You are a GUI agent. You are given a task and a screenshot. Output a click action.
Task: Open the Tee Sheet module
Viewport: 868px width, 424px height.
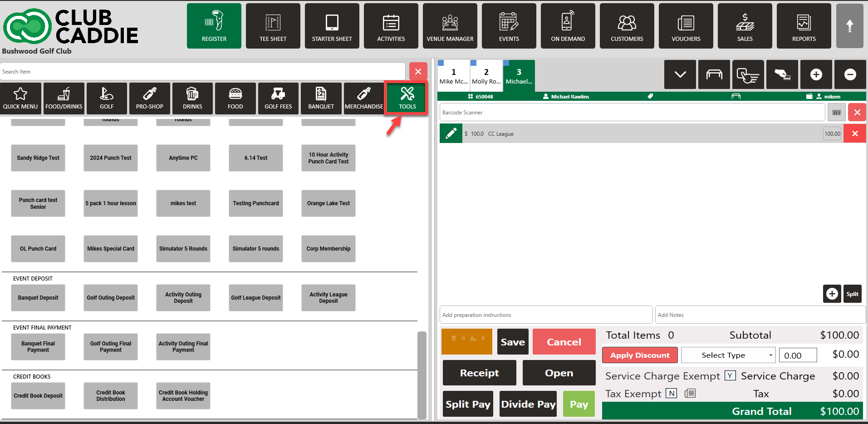click(273, 26)
